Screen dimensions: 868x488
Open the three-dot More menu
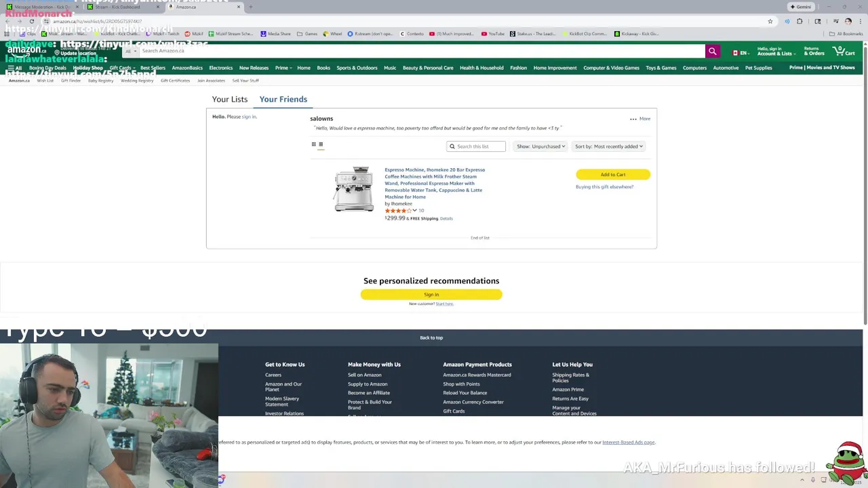639,119
